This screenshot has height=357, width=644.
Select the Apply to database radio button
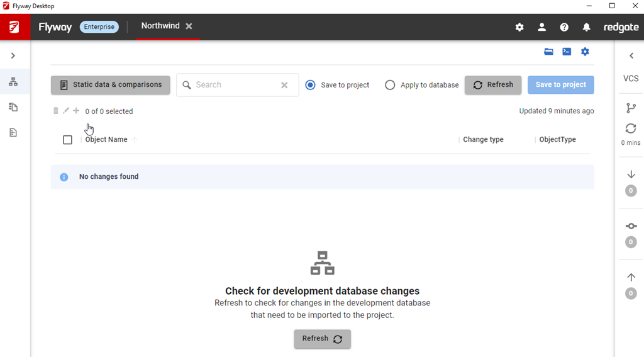390,85
